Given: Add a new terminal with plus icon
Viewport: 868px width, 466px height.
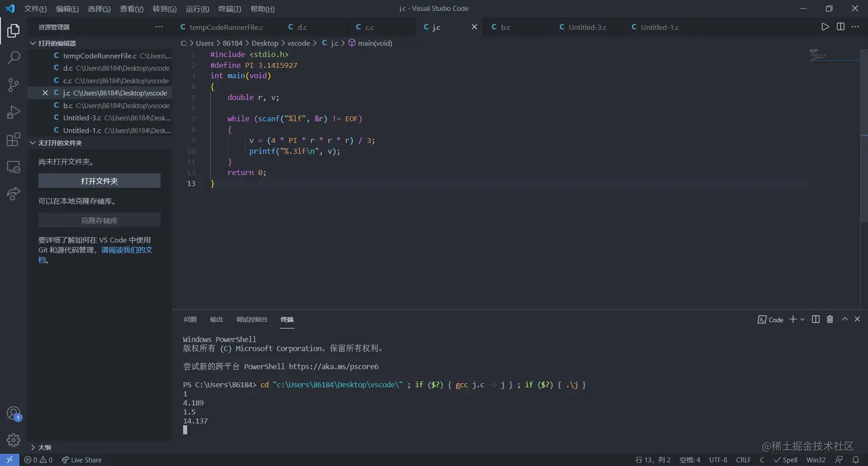Looking at the screenshot, I should (x=793, y=319).
